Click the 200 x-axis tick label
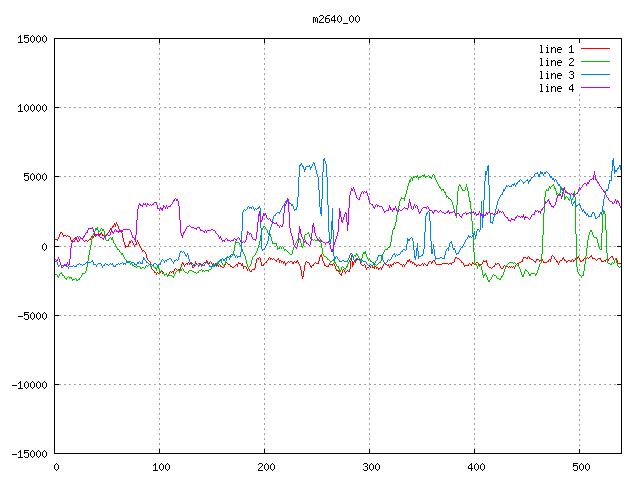The width and height of the screenshot is (640, 480). click(265, 467)
